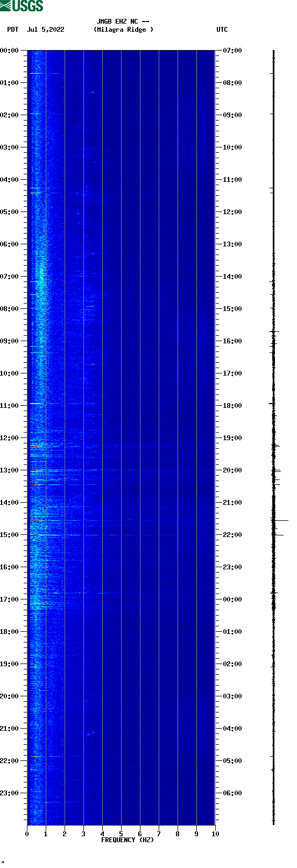
Task: Click the 09:00 PDT time label
Action: coord(10,341)
